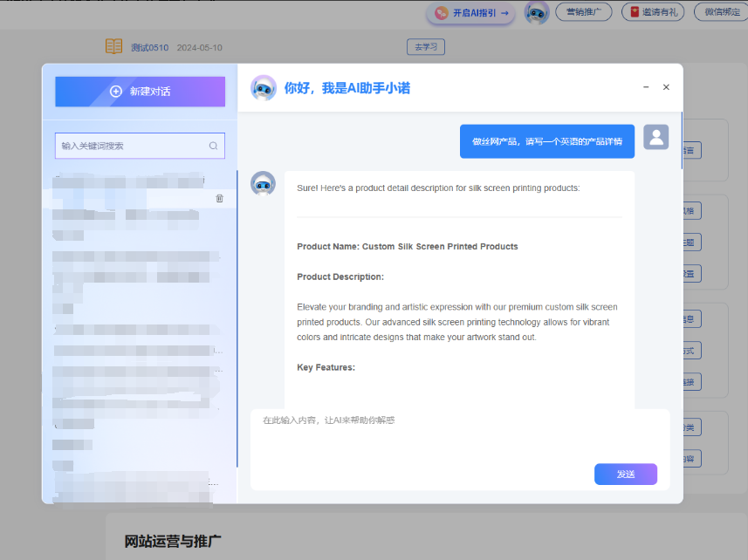
Task: Click the robot assistant avatar in top navigation
Action: (536, 13)
